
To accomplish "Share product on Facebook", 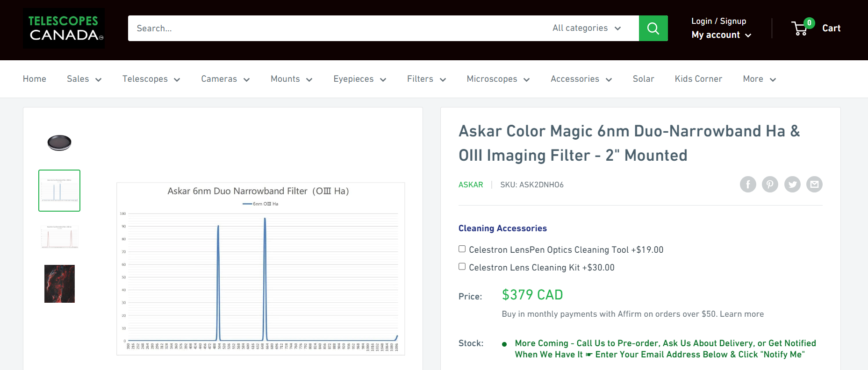I will point(748,185).
